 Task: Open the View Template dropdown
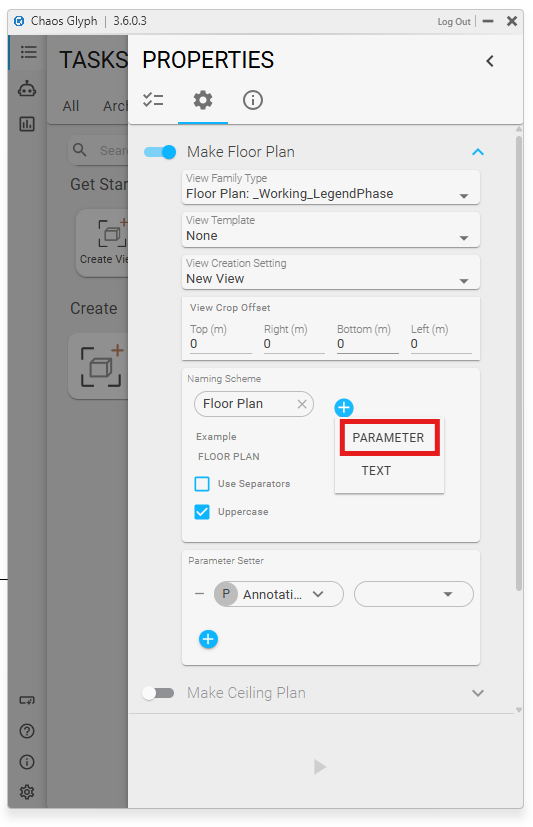click(x=331, y=229)
